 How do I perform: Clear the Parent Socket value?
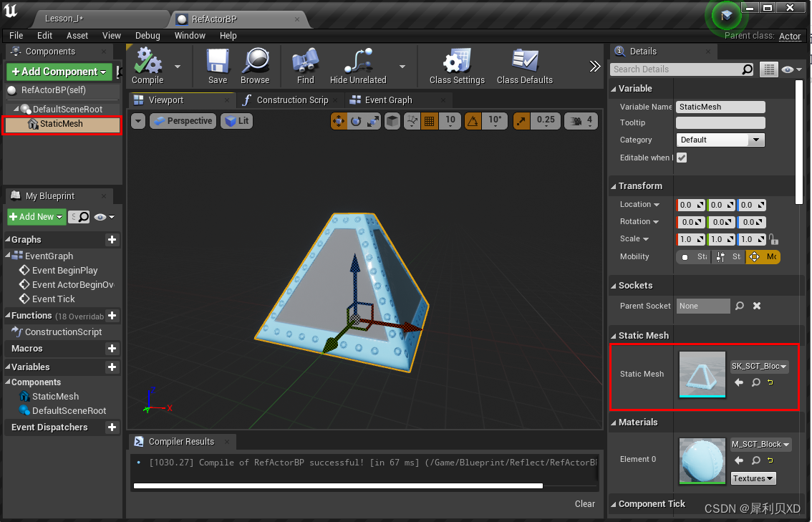coord(757,306)
